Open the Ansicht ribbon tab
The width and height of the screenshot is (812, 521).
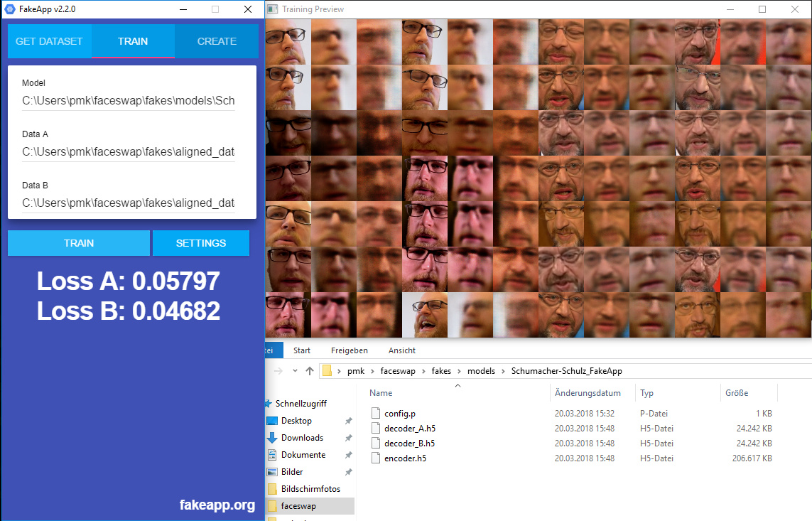[401, 350]
